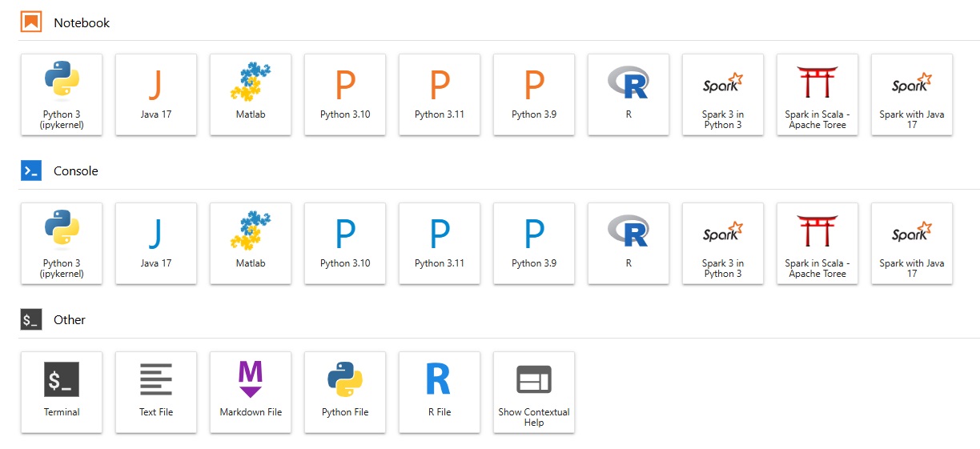Start a Java 17 console
Screen dimensions: 980x449
(156, 243)
